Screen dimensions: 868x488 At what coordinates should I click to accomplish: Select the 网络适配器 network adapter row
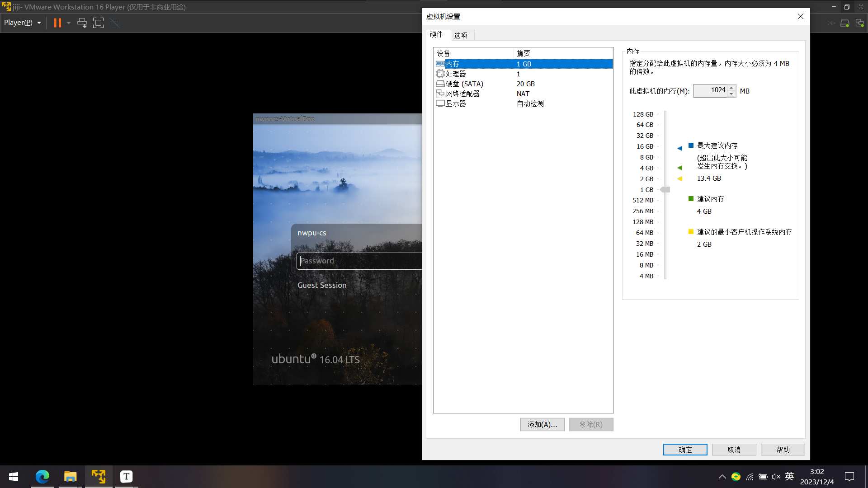tap(462, 94)
